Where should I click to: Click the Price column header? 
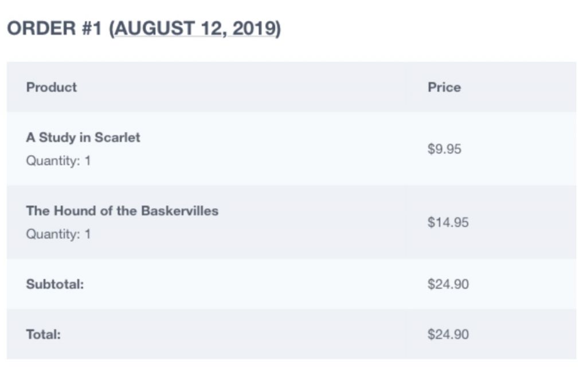[444, 87]
